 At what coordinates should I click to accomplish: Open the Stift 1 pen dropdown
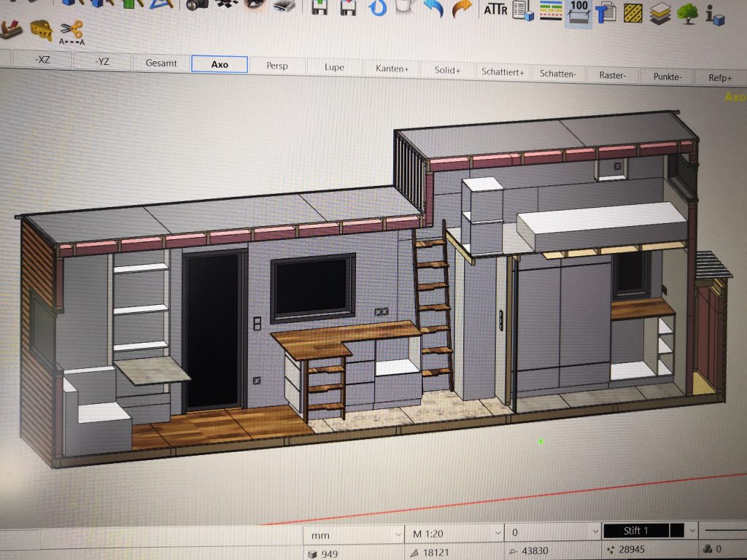tap(692, 530)
